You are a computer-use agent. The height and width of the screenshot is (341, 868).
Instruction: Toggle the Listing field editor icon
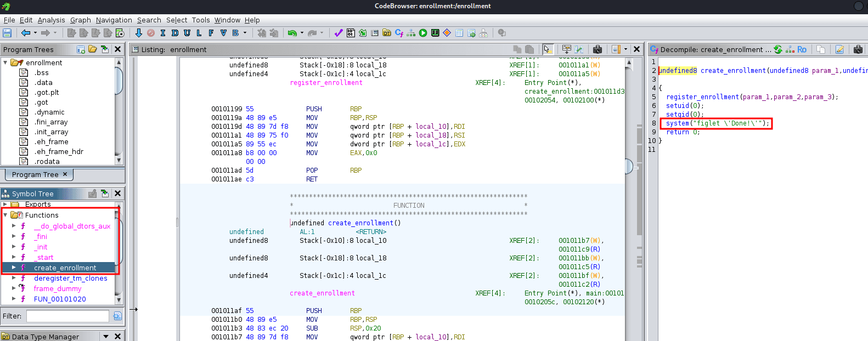[x=567, y=49]
